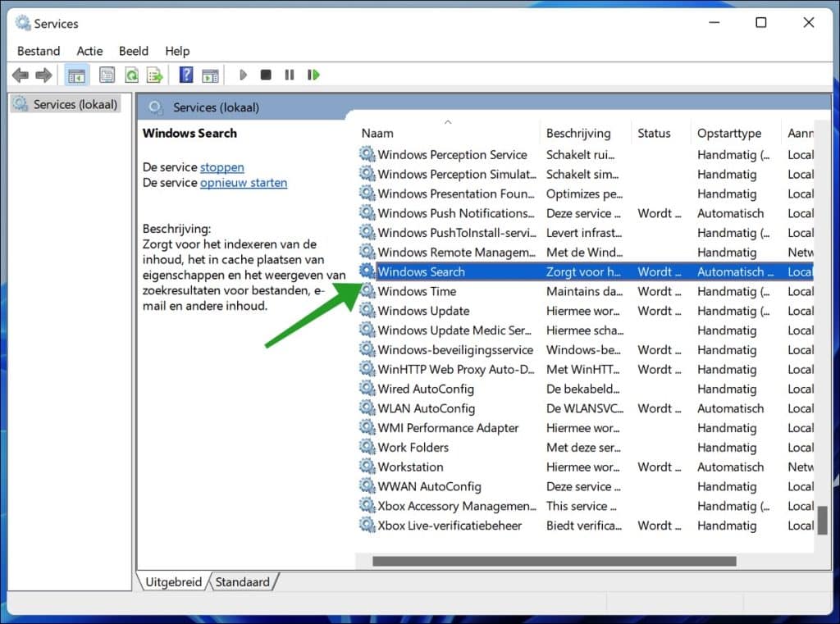The width and height of the screenshot is (840, 624).
Task: Click the Stop Service toolbar button
Action: (x=265, y=75)
